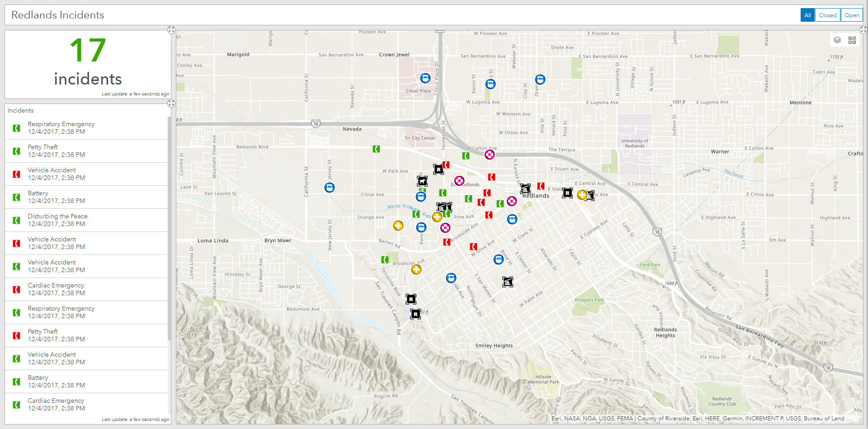Image resolution: width=868 pixels, height=429 pixels.
Task: Click the yellow marker east of Redlands label
Action: pos(582,195)
